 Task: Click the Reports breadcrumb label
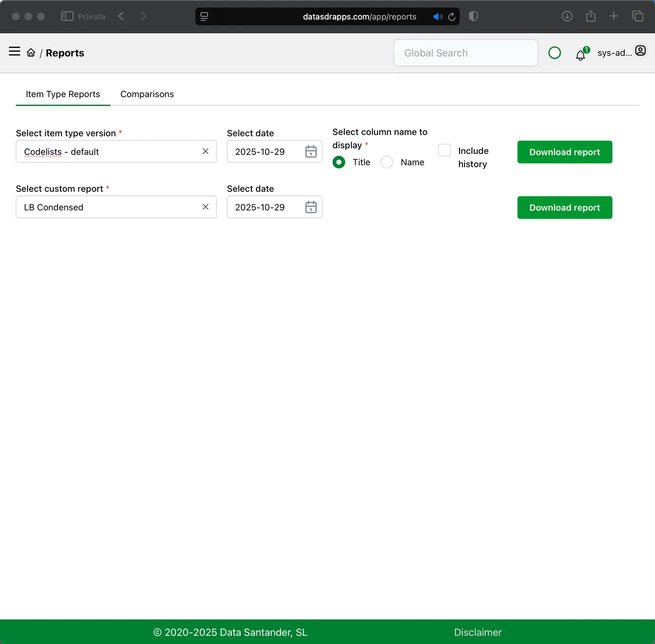pyautogui.click(x=65, y=53)
